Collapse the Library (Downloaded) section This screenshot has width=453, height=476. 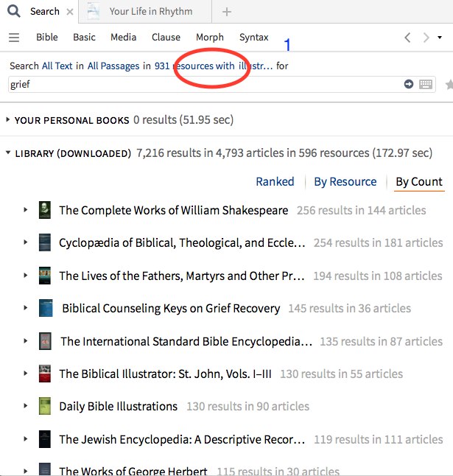click(8, 153)
